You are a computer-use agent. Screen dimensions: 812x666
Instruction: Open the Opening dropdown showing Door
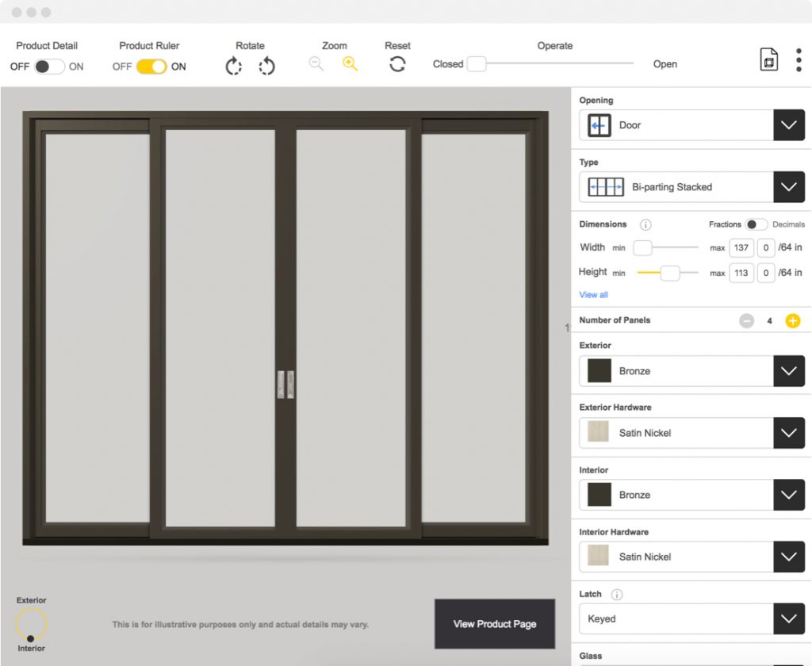(x=788, y=124)
